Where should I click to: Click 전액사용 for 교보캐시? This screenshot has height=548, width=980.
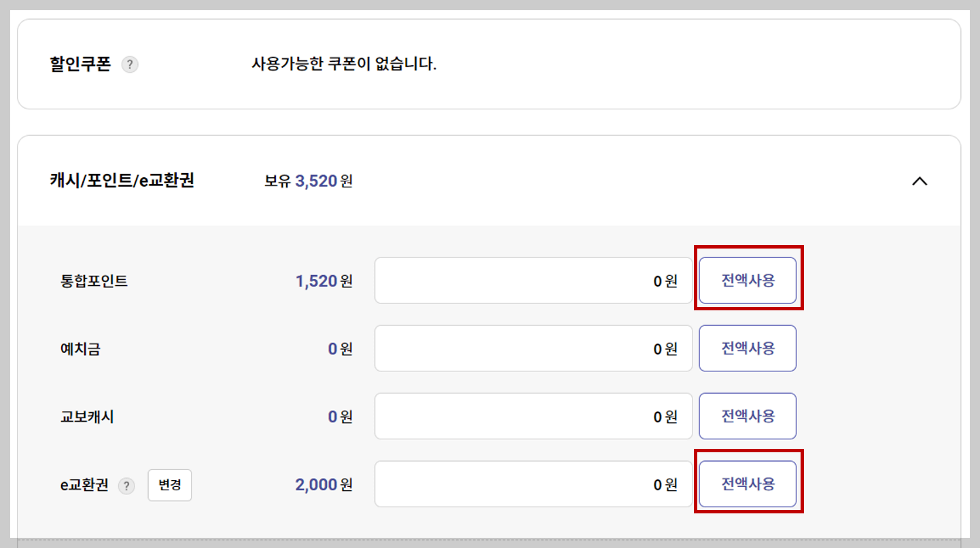tap(748, 416)
